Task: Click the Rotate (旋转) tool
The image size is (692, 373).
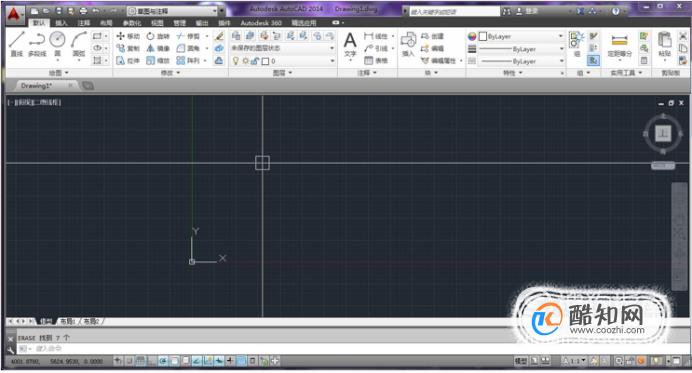Action: [158, 36]
